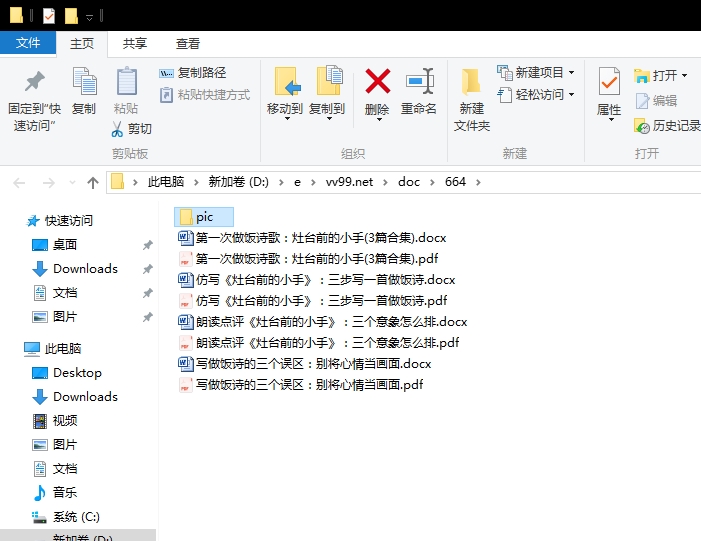Image resolution: width=701 pixels, height=541 pixels.
Task: Click the New folder (新建文件夹) icon
Action: click(471, 82)
